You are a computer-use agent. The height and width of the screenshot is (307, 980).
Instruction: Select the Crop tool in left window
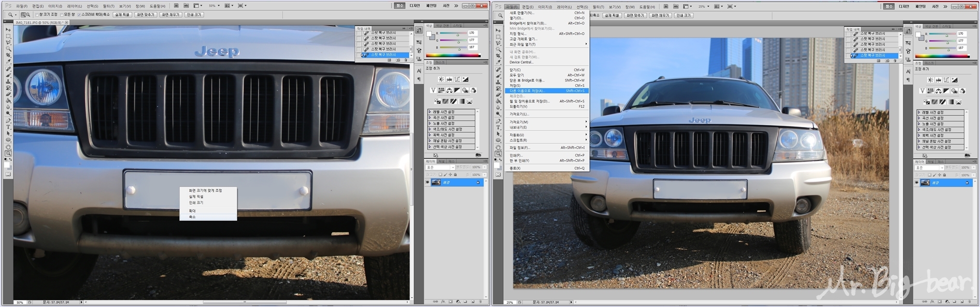click(x=8, y=56)
